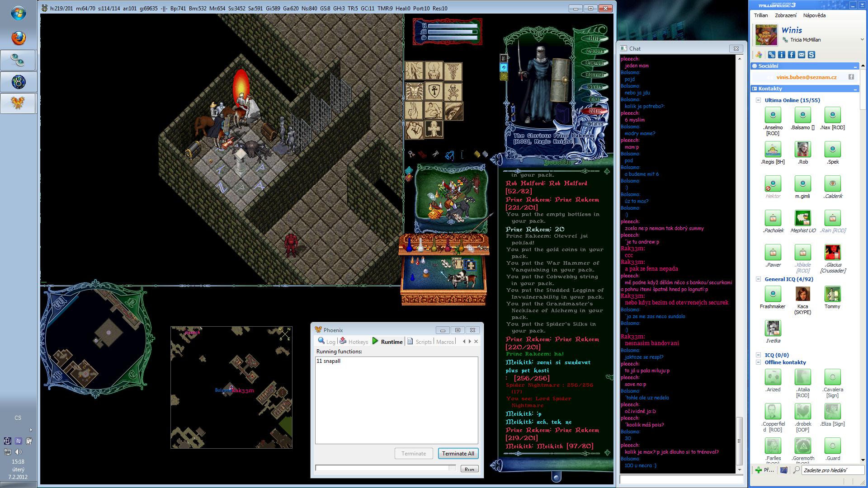The width and height of the screenshot is (868, 488).
Task: Click the Facebook icon in Trillian toolbar
Action: click(x=792, y=55)
